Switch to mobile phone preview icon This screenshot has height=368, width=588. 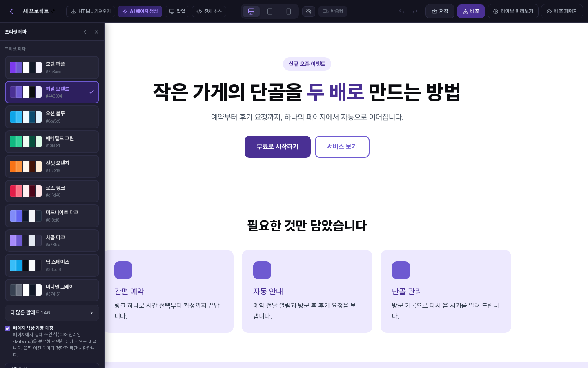pyautogui.click(x=289, y=11)
